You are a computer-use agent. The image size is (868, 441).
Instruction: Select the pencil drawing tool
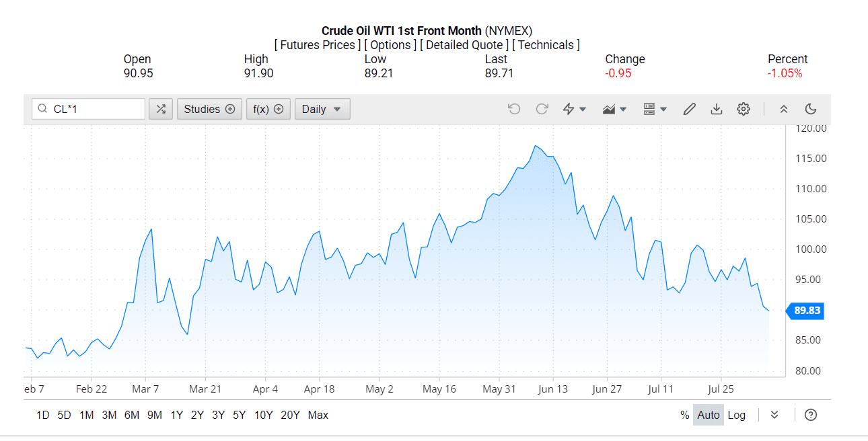pyautogui.click(x=689, y=109)
